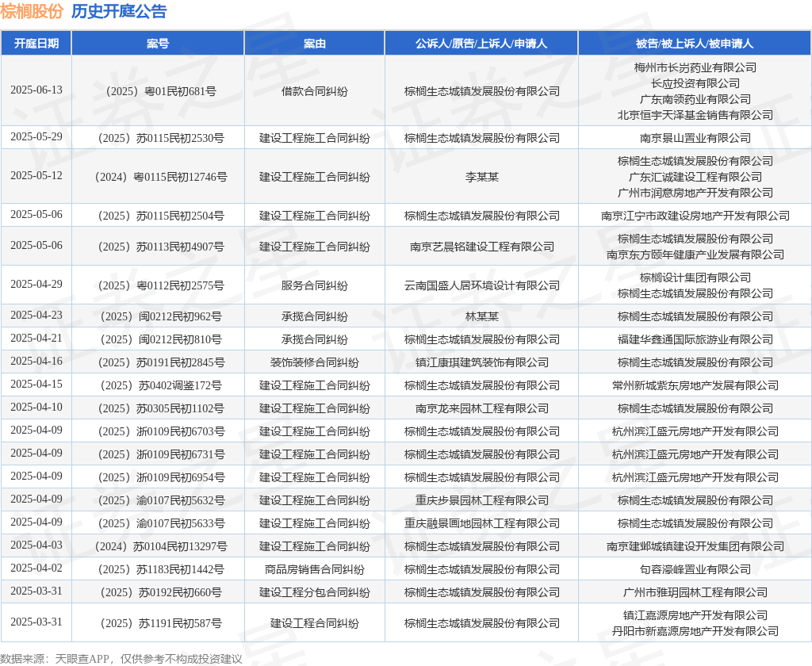Click 商品房销售合同纠纷 cause cell
The height and width of the screenshot is (666, 812).
(314, 570)
